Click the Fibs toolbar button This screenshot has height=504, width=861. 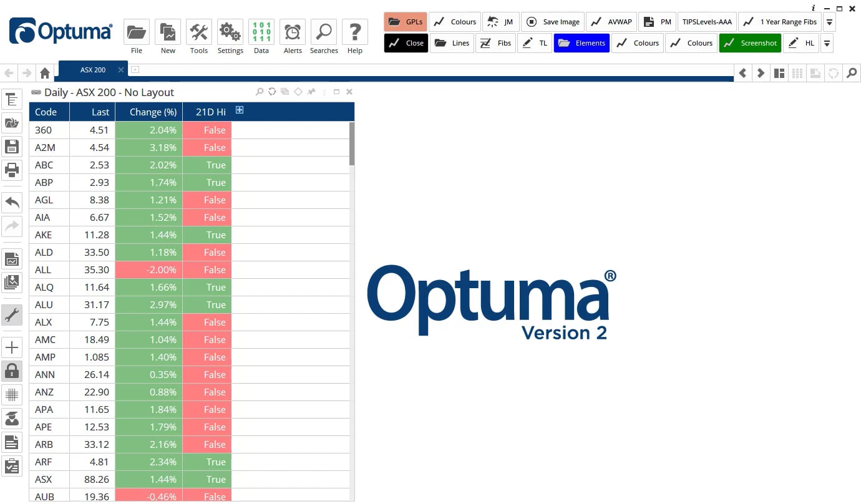click(496, 43)
